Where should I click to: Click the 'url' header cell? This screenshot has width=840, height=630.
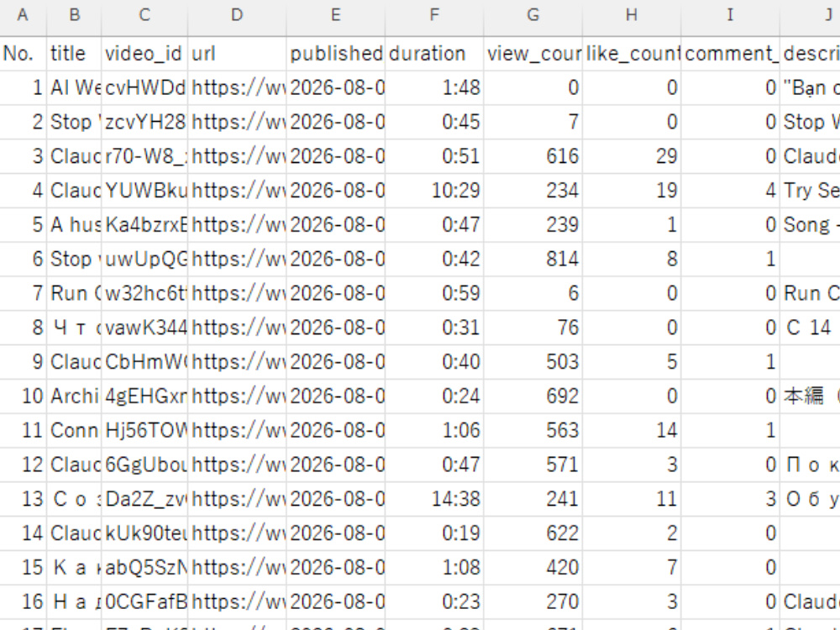238,54
